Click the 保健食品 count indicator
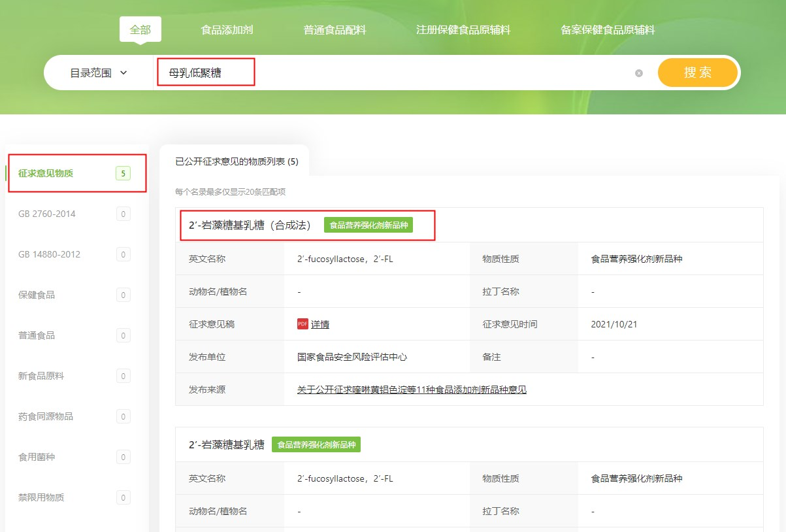This screenshot has height=532, width=786. [123, 295]
